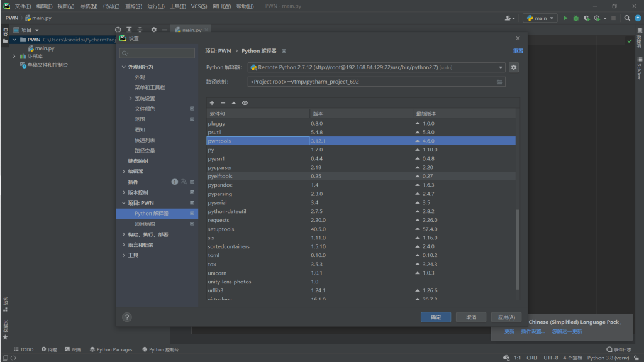Install a package with the plus icon
644x362 pixels.
212,103
